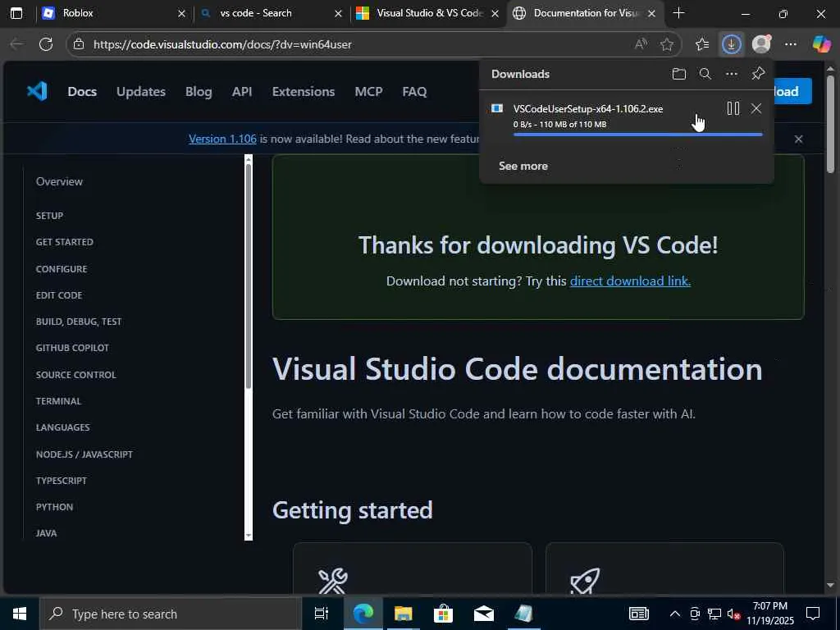The width and height of the screenshot is (840, 630).
Task: Open a new browser tab
Action: coord(678,13)
